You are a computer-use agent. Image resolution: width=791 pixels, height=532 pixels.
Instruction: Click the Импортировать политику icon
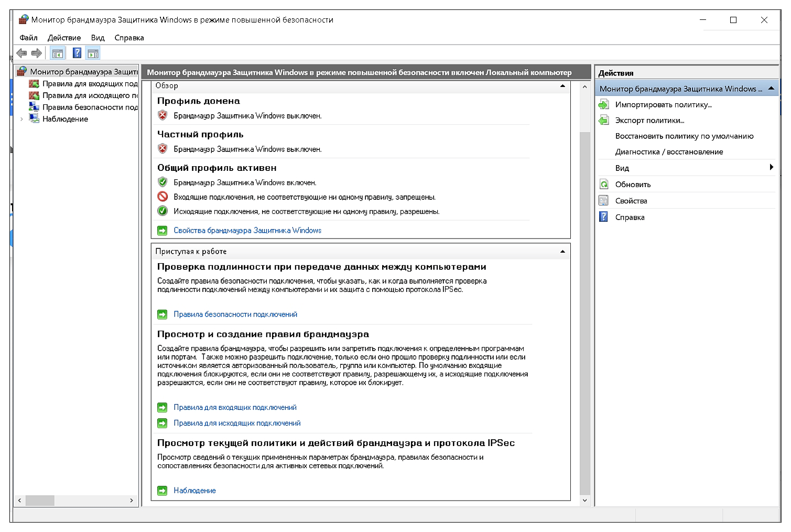tap(604, 105)
